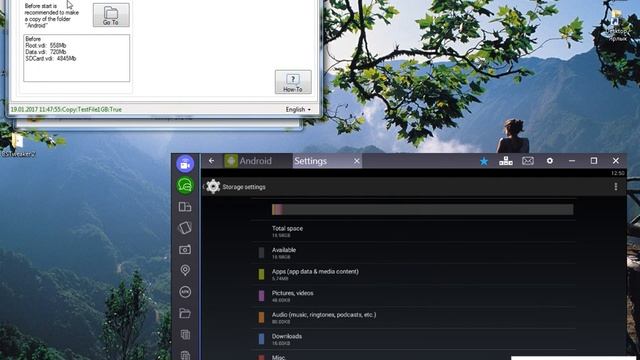Click the orange Audio color swatch

point(261,318)
